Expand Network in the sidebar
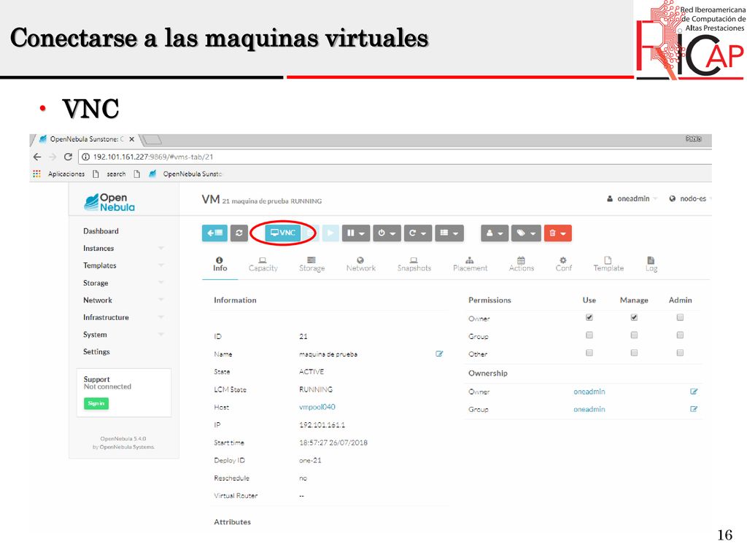 (123, 300)
